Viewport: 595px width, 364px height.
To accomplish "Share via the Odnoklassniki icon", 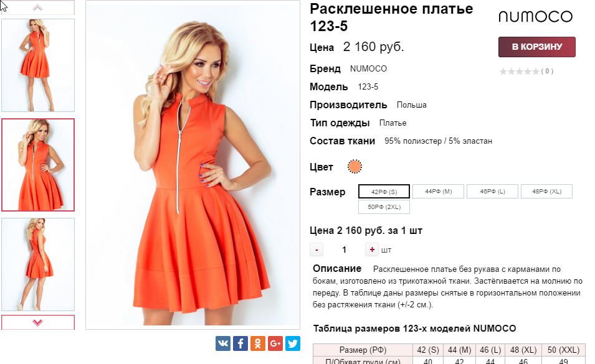I will point(258,343).
